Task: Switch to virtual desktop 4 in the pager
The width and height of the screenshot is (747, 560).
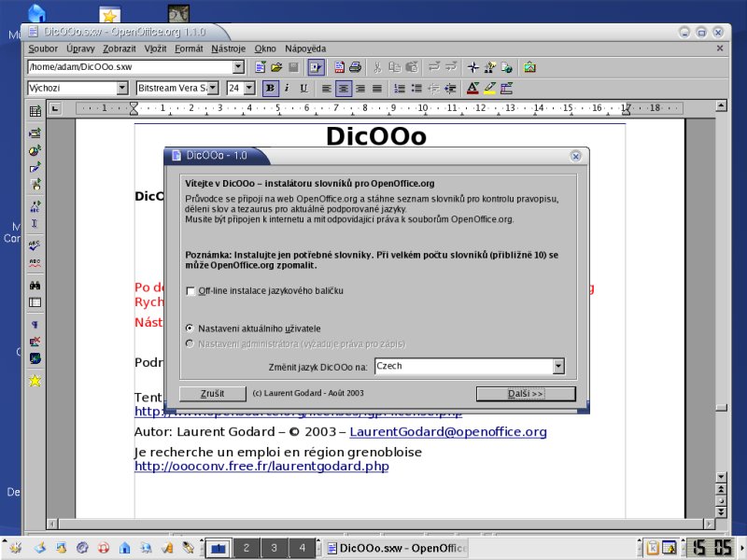Action: click(x=302, y=548)
